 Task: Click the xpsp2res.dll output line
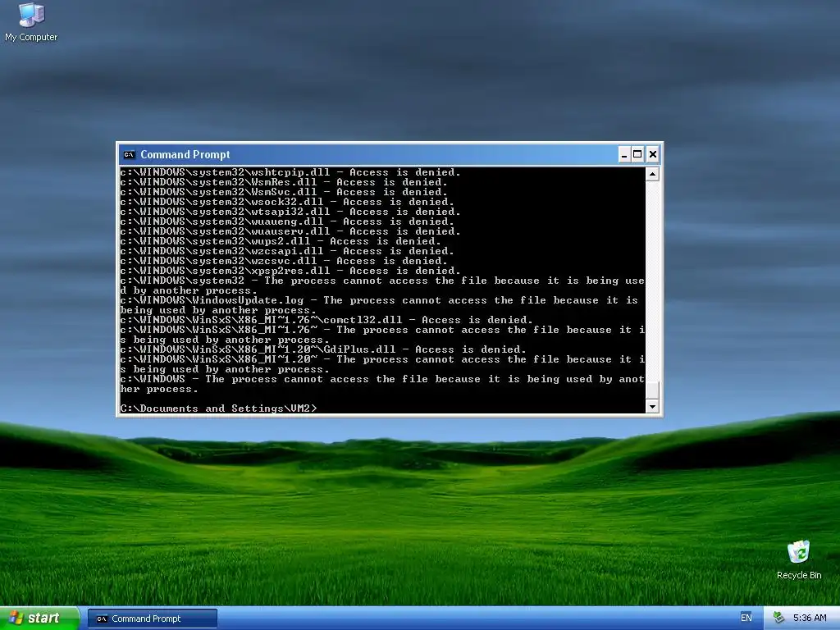pos(290,271)
